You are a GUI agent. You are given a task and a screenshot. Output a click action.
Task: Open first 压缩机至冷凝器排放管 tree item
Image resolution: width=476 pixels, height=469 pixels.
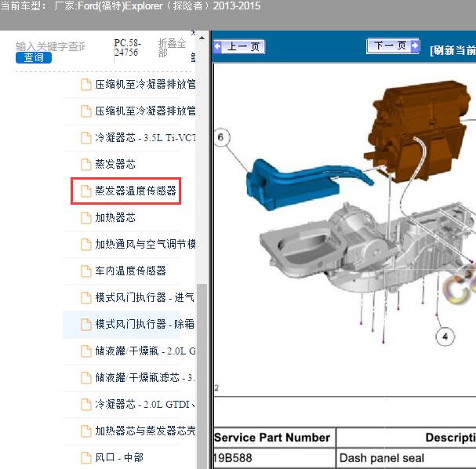[x=145, y=85]
